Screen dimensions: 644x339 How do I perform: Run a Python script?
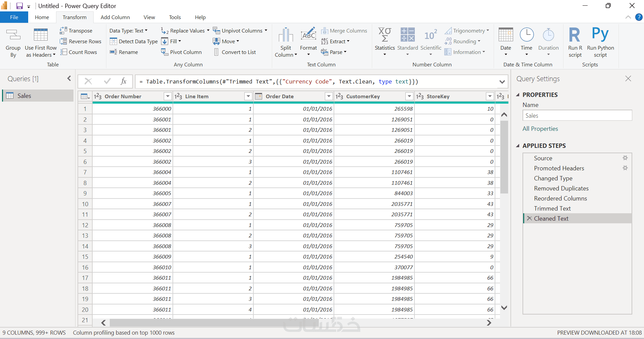(x=600, y=42)
